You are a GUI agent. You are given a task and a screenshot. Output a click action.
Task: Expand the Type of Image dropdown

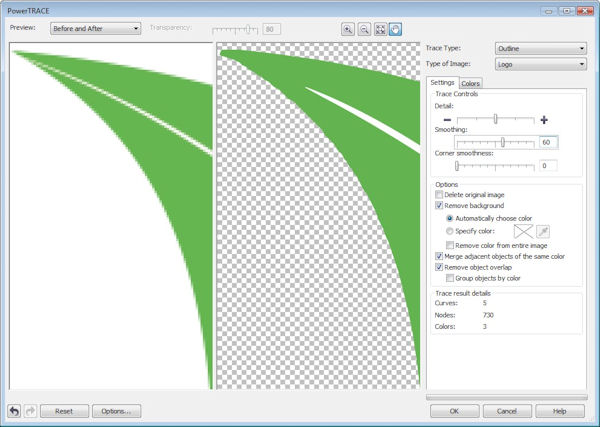tap(540, 65)
